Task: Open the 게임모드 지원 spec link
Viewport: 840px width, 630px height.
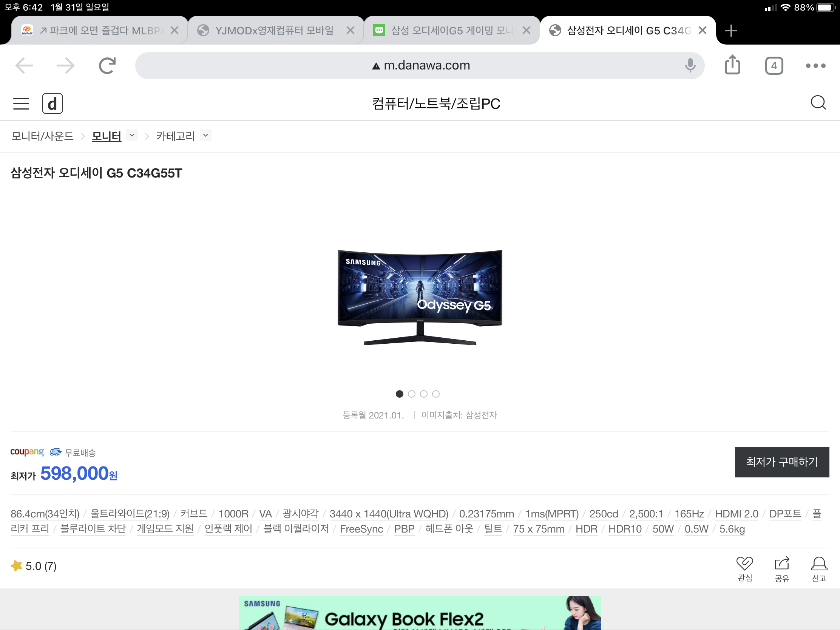Action: pos(165,529)
